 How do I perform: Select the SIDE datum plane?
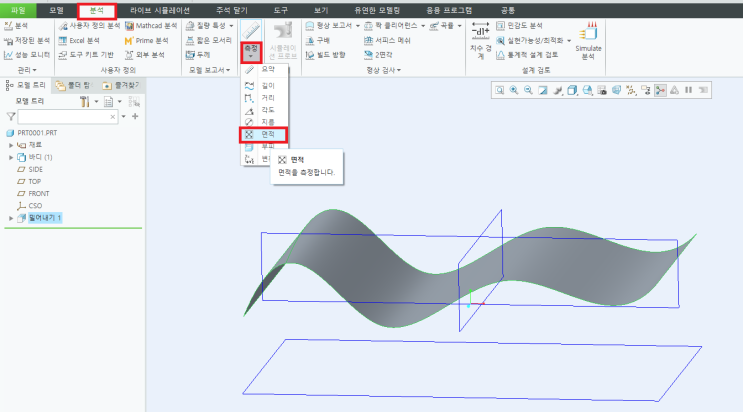point(30,169)
